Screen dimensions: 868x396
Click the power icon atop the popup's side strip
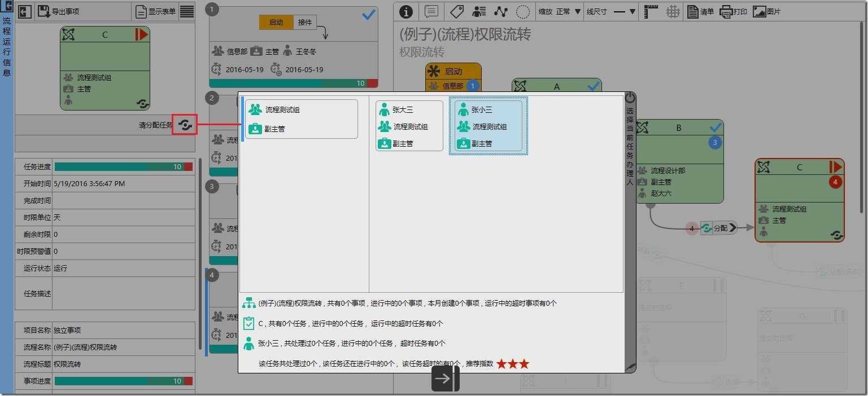tap(630, 98)
